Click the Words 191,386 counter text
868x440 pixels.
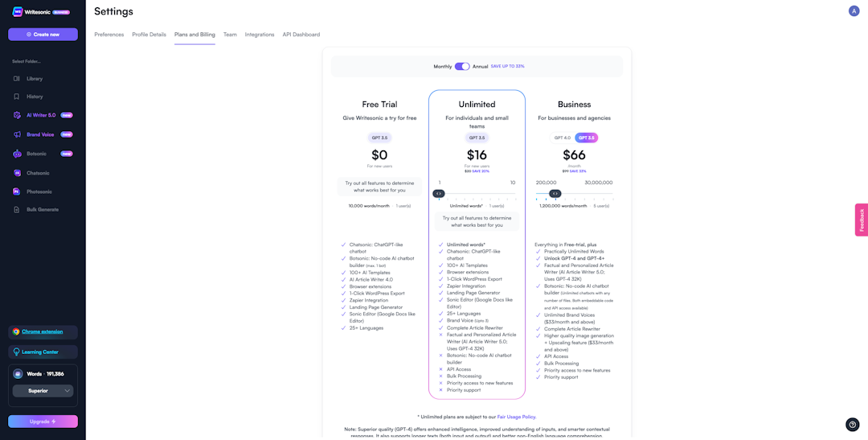pyautogui.click(x=45, y=373)
